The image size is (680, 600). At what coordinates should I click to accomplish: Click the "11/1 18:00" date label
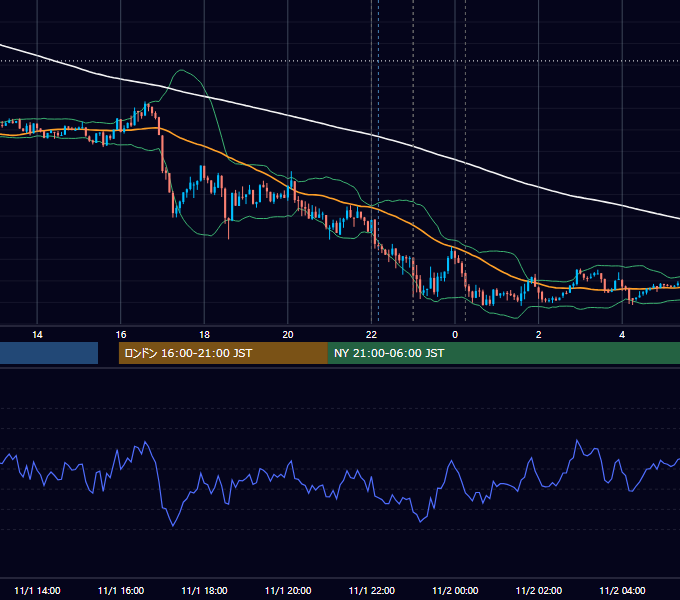pos(204,590)
